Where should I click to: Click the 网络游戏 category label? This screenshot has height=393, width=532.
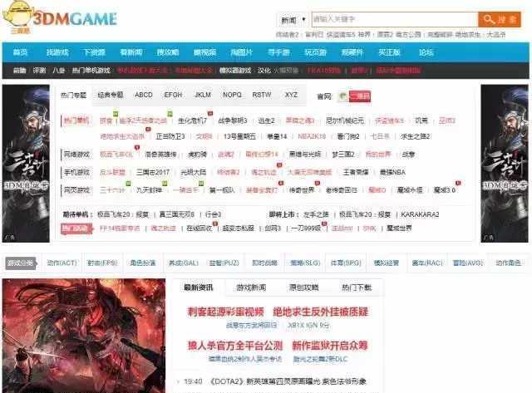tap(77, 155)
